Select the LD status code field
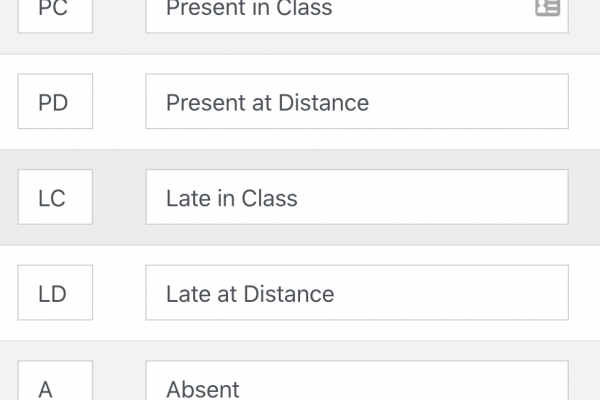The width and height of the screenshot is (600, 400). (x=55, y=292)
